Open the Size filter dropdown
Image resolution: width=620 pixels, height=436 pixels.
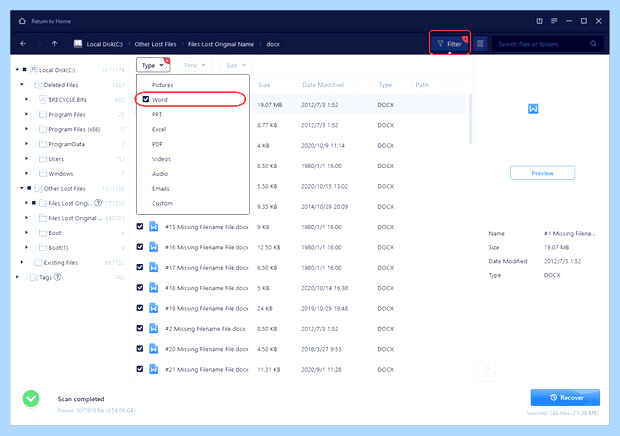(236, 65)
